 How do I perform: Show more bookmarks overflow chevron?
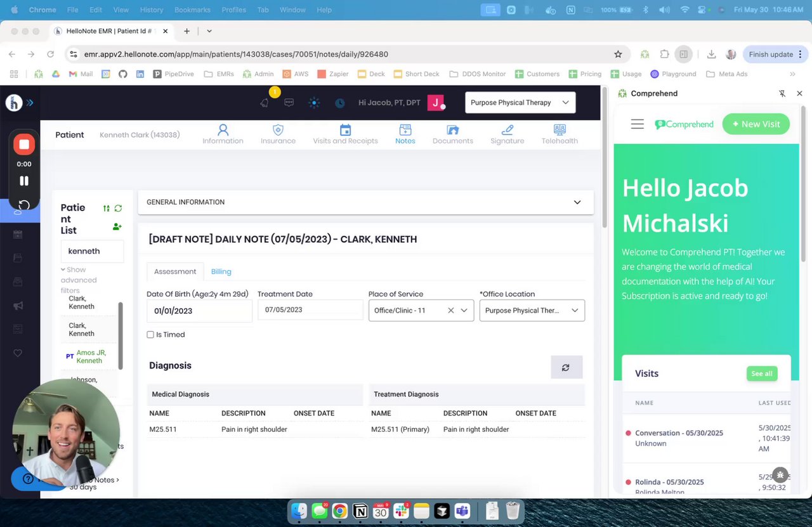pos(792,74)
